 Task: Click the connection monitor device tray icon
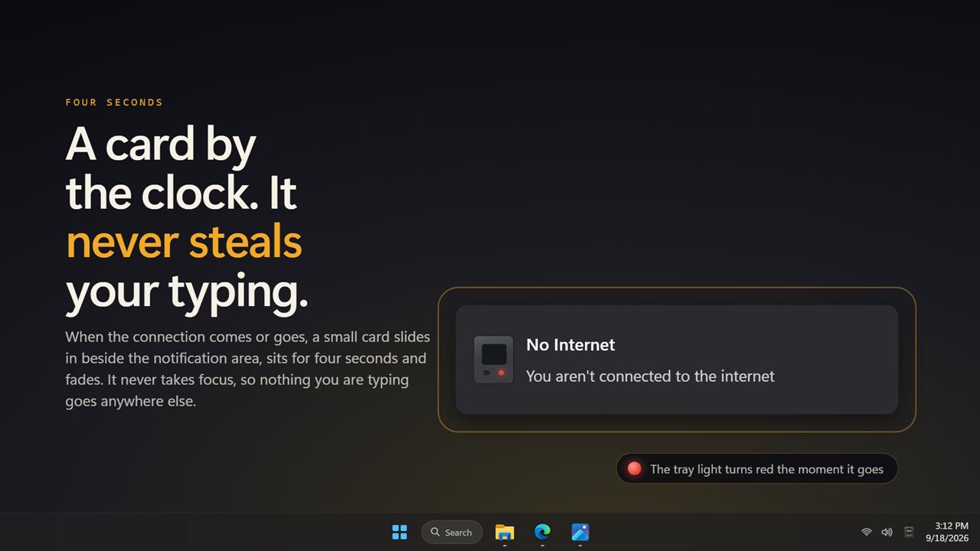tap(909, 532)
